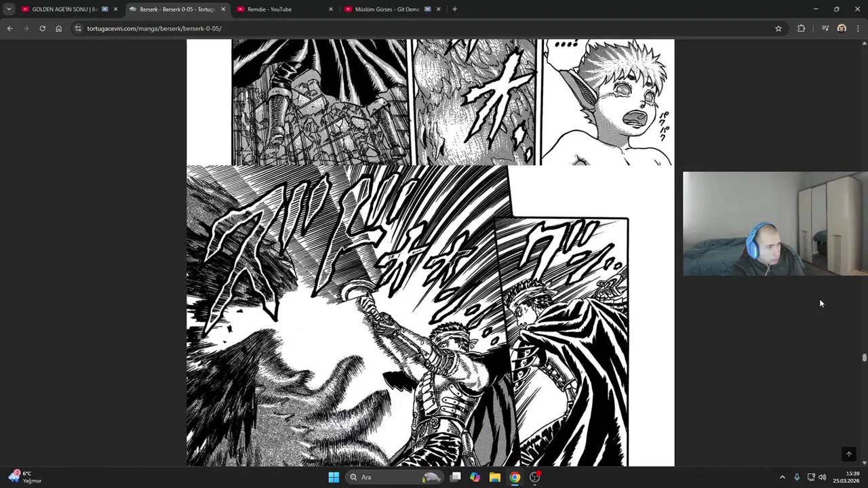Image resolution: width=868 pixels, height=488 pixels.
Task: Close the Berserk 0-05 tab
Action: 223,9
